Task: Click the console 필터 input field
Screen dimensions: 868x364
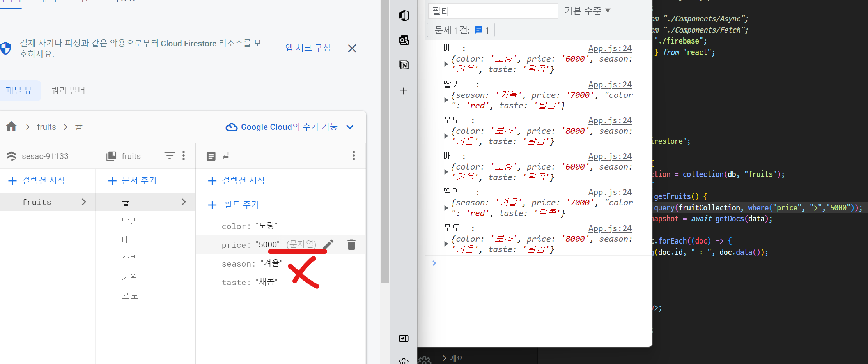Action: [493, 11]
